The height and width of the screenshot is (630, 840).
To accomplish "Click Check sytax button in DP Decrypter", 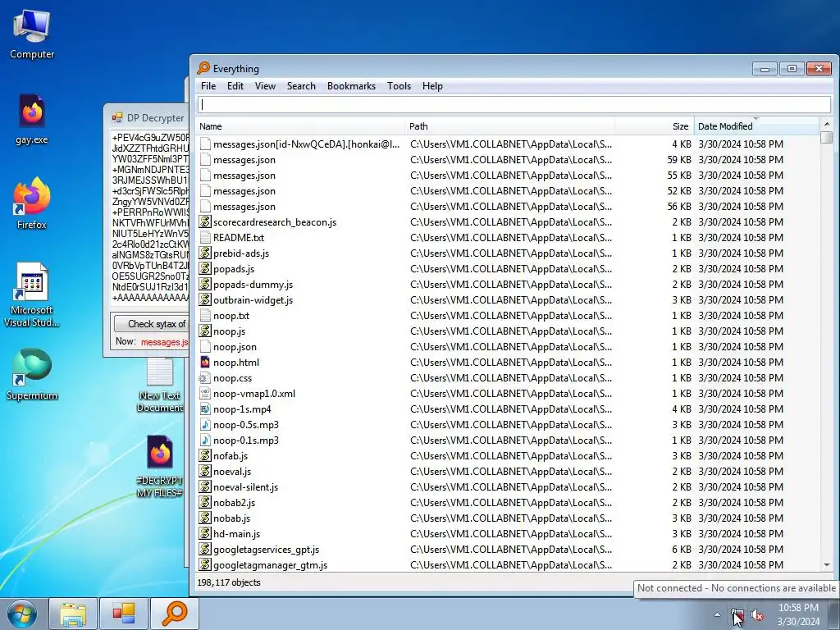I will [x=152, y=323].
